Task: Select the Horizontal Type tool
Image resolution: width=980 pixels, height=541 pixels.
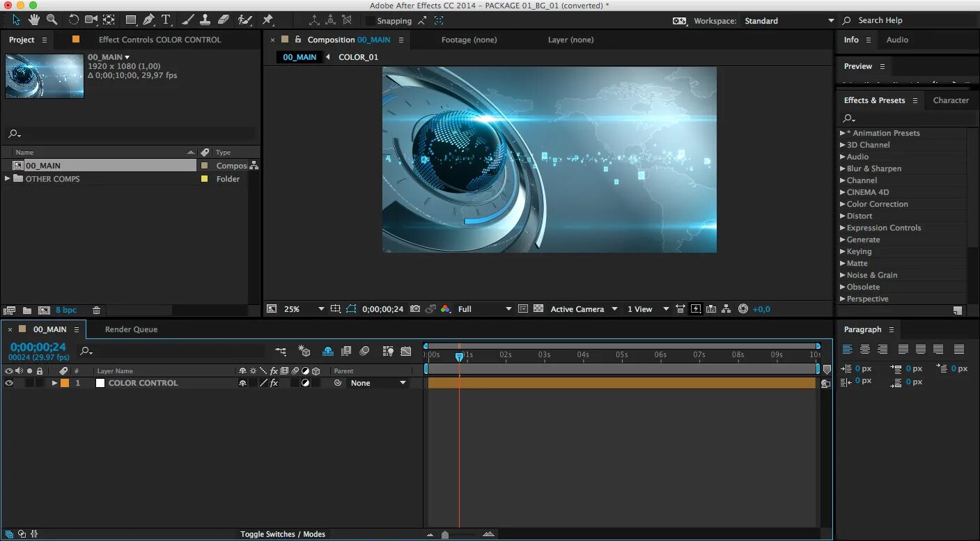Action: [x=166, y=20]
